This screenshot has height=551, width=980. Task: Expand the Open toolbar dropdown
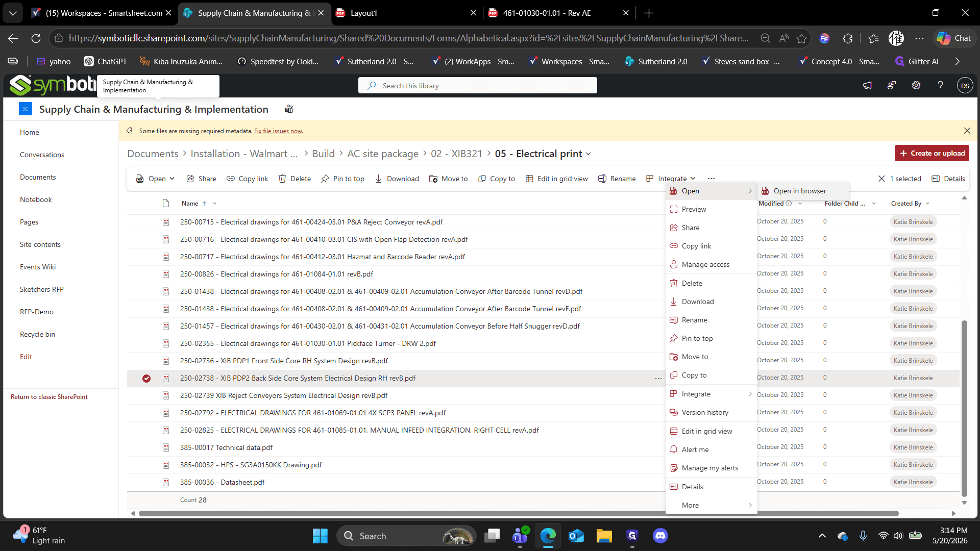coord(172,179)
